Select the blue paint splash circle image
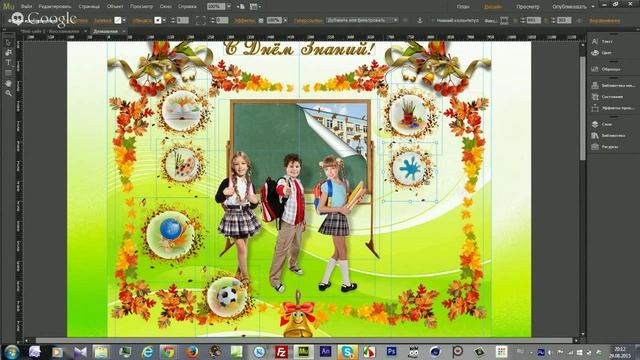The width and height of the screenshot is (640, 360). pos(410,169)
